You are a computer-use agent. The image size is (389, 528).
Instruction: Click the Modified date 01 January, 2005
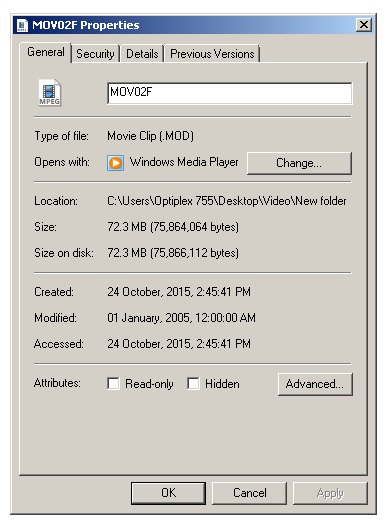[182, 318]
